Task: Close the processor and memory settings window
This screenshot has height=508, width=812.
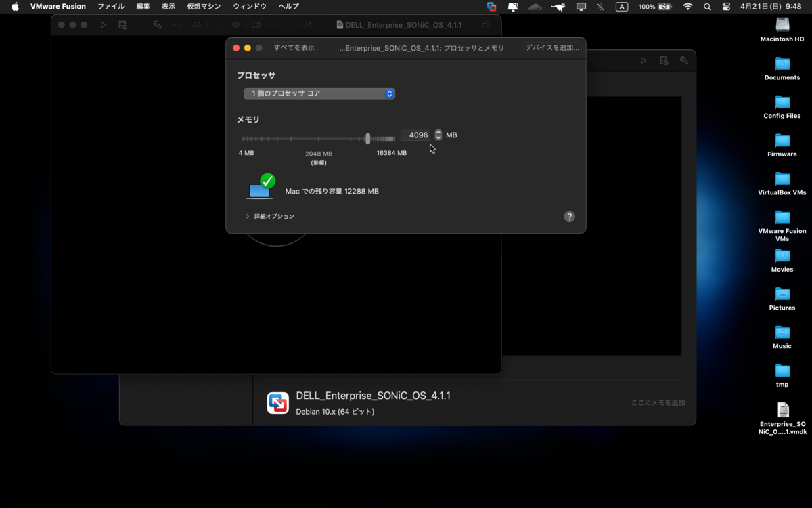Action: (236, 48)
